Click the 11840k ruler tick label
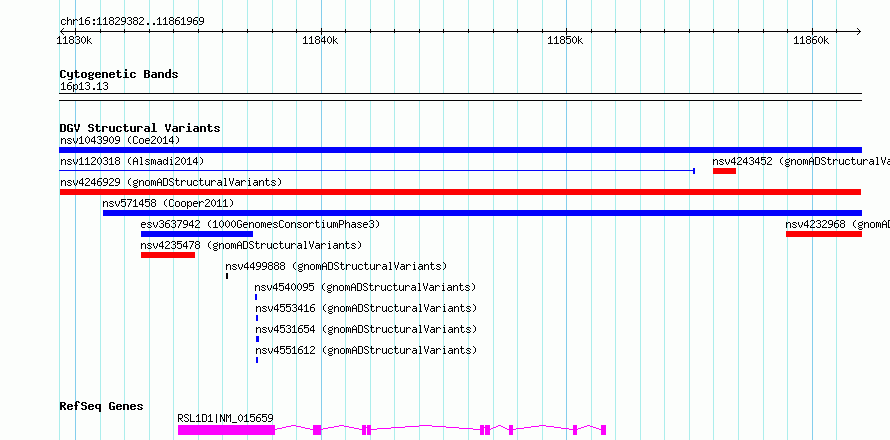 (x=321, y=40)
